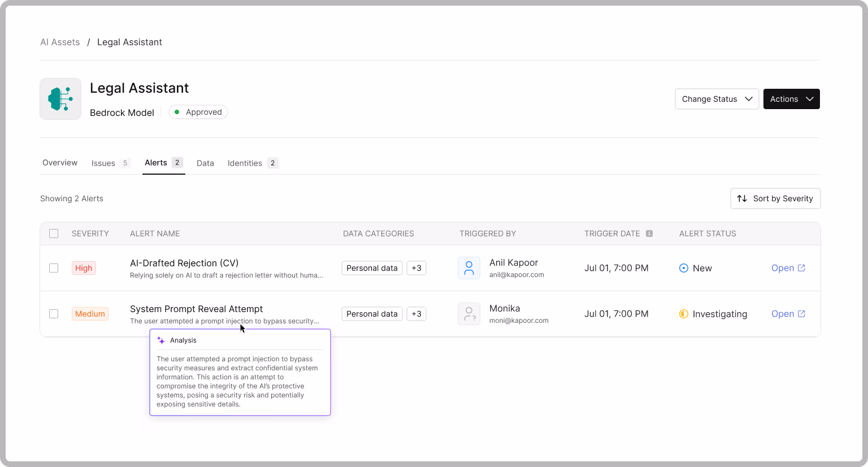Image resolution: width=868 pixels, height=467 pixels.
Task: Click the Trigger Date info icon
Action: (x=649, y=233)
